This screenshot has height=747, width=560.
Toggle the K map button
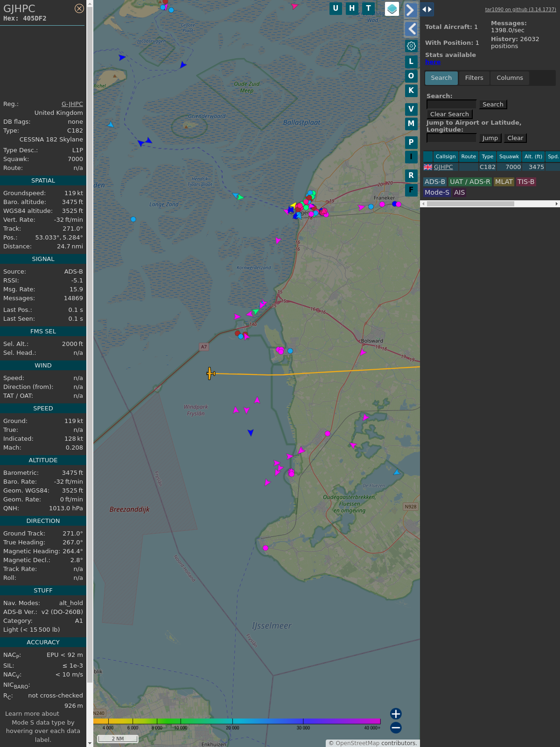click(411, 91)
